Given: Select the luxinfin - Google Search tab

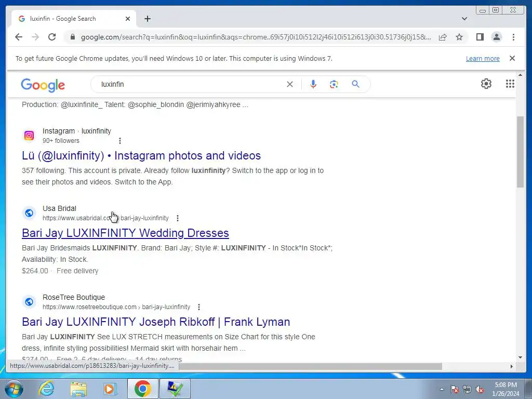Looking at the screenshot, I should 74,18.
